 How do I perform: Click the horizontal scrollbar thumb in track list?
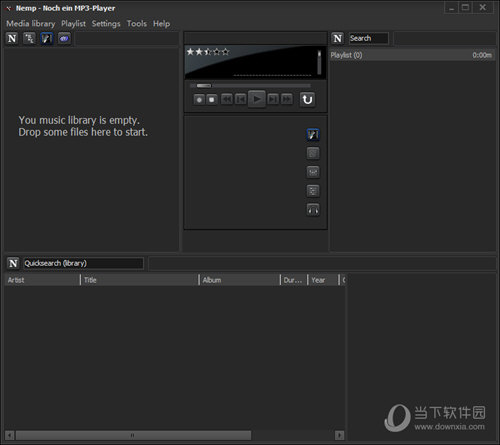(133, 435)
